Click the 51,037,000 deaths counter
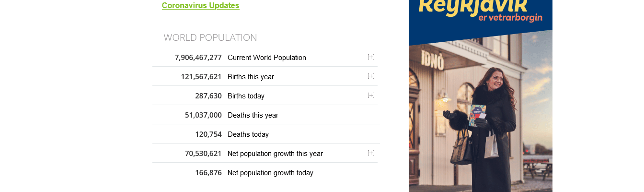The image size is (644, 192). pos(203,115)
